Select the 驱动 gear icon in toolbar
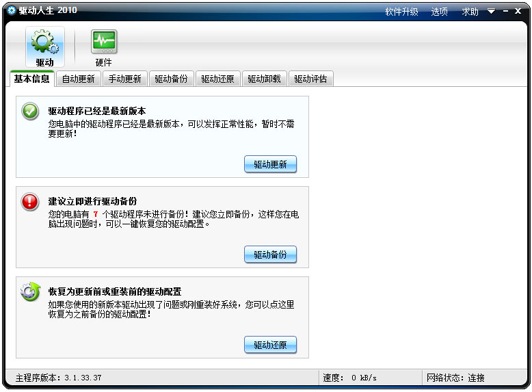532x392 pixels. pos(44,47)
